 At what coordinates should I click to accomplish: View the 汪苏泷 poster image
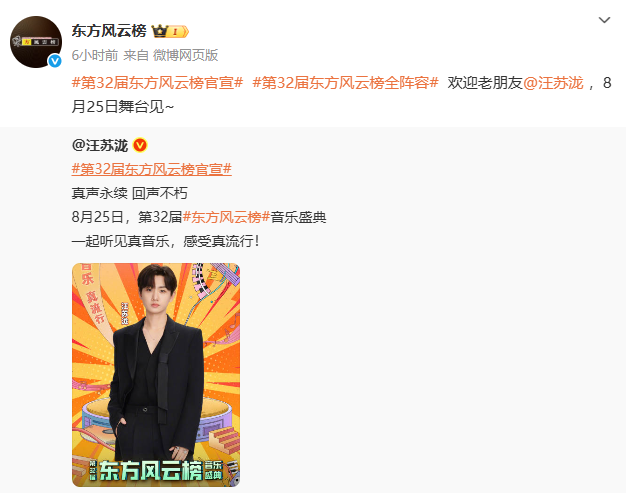click(x=156, y=375)
